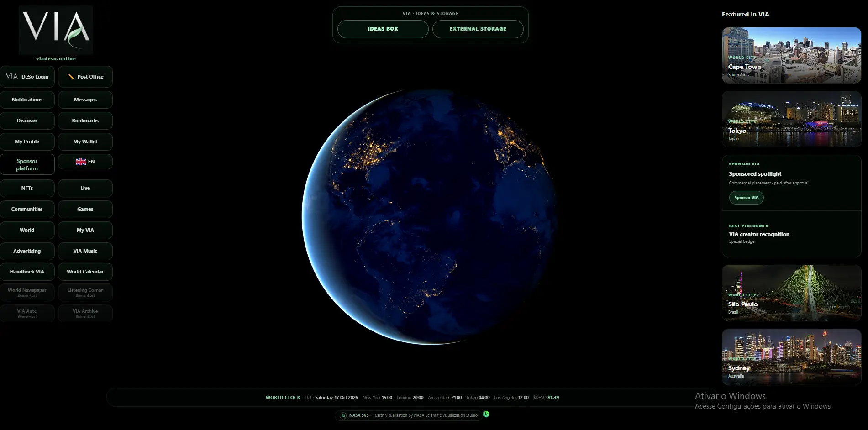Image resolution: width=868 pixels, height=430 pixels.
Task: Open the São Paulo city card
Action: [792, 293]
